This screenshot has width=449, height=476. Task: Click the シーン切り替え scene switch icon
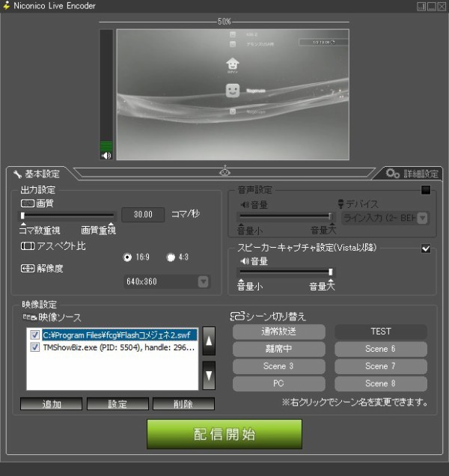point(237,317)
